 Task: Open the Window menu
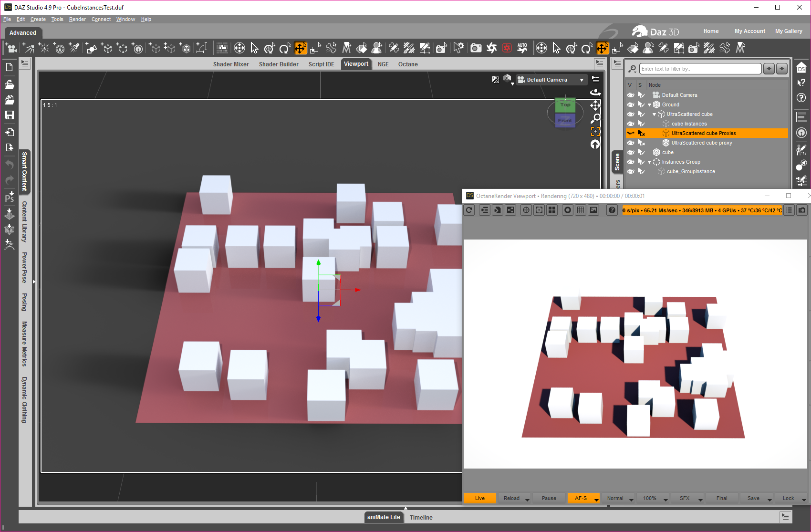click(x=125, y=20)
